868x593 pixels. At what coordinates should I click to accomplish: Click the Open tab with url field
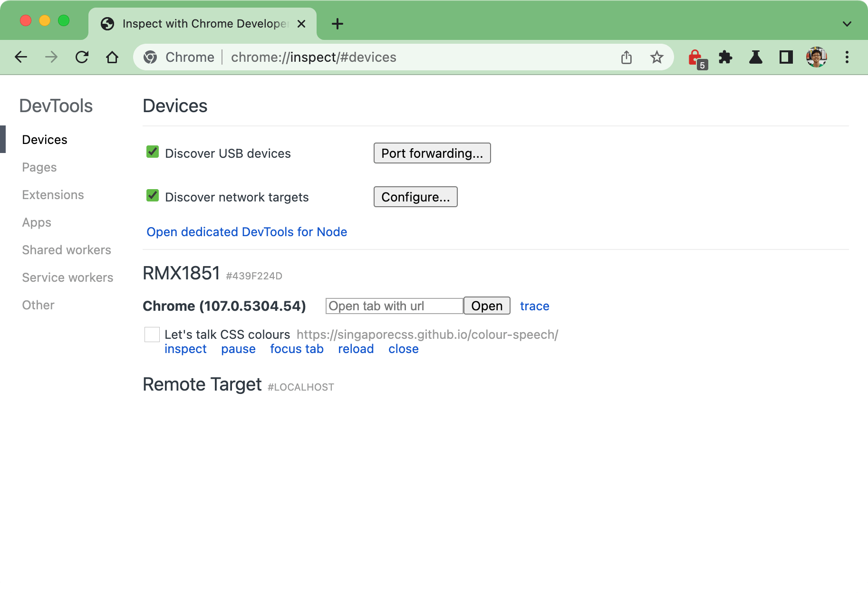pos(394,306)
